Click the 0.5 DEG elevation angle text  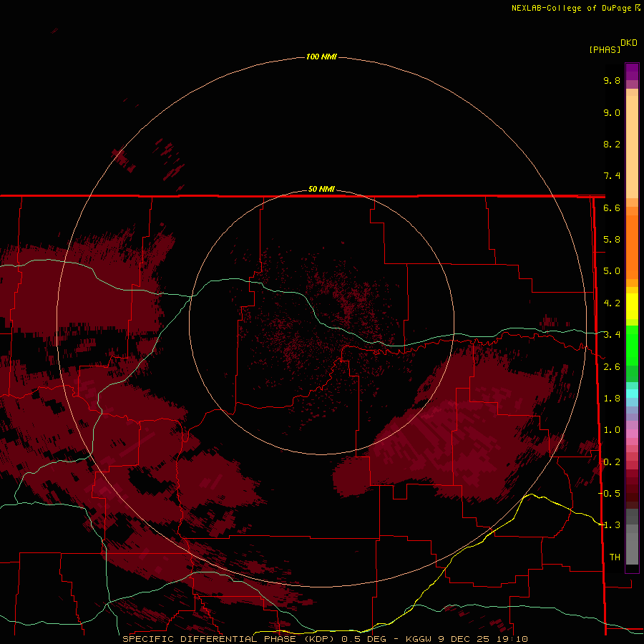tap(364, 639)
